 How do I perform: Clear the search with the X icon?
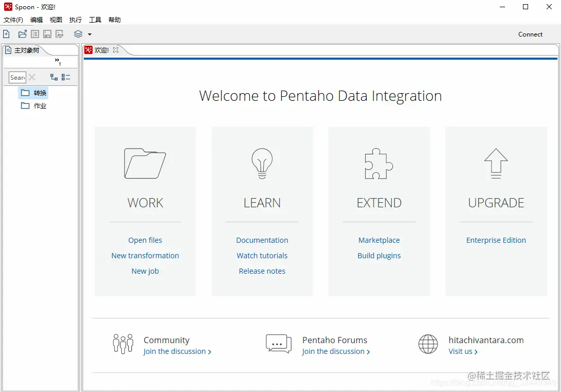pos(32,77)
